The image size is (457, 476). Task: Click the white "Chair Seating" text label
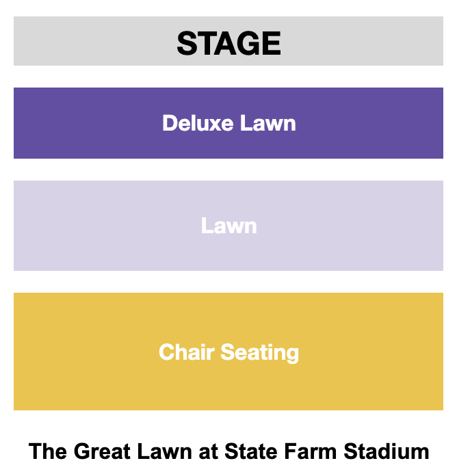228,352
